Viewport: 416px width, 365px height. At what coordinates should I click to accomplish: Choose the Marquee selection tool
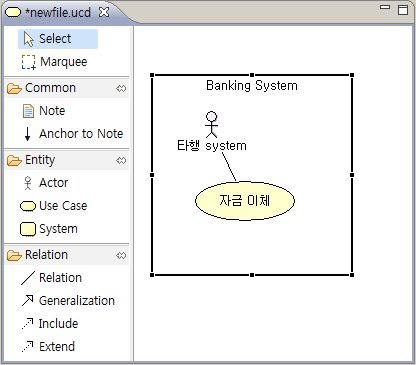55,62
